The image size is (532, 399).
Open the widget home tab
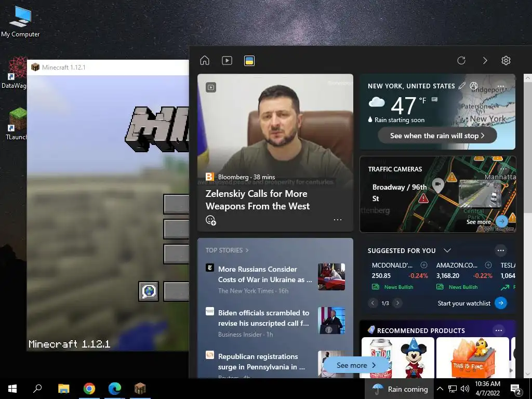[205, 60]
